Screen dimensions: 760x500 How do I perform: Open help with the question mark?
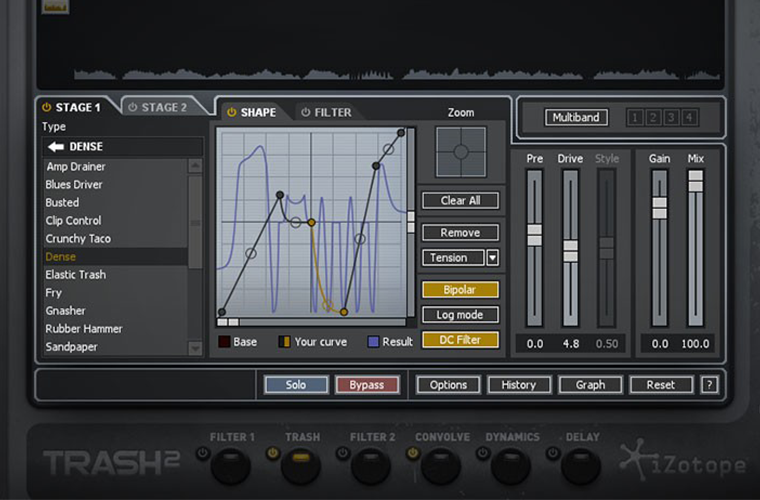710,385
